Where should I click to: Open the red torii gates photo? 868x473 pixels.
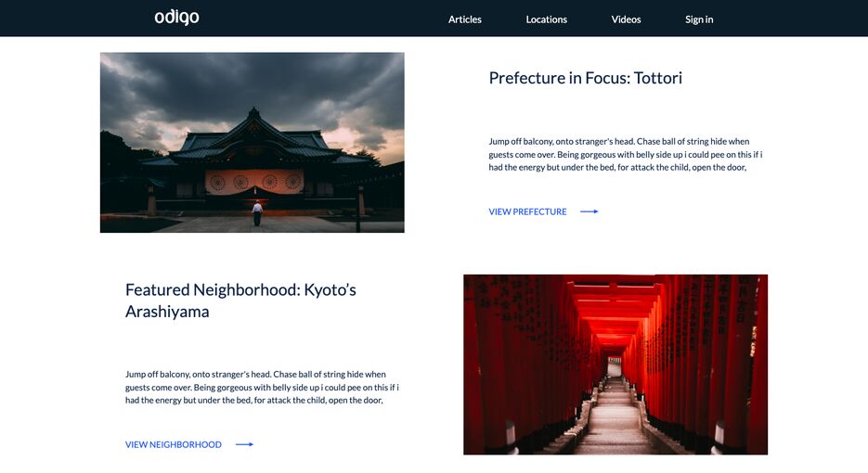615,364
